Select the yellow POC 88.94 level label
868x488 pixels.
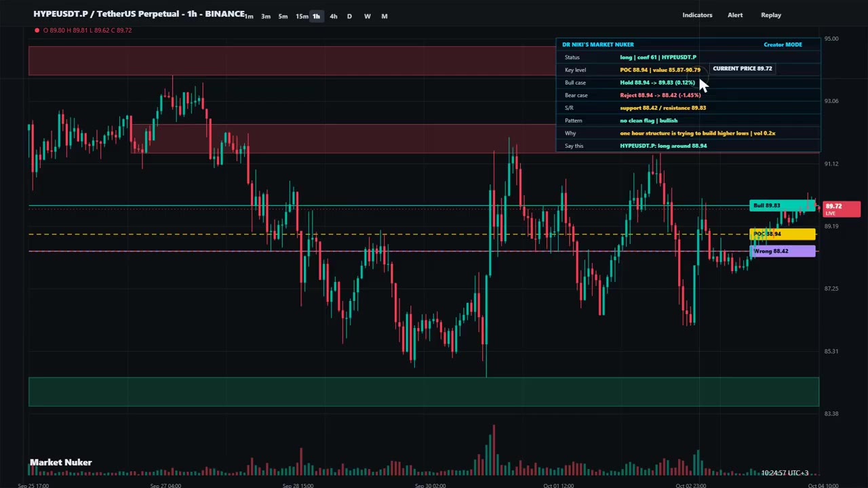pos(783,234)
